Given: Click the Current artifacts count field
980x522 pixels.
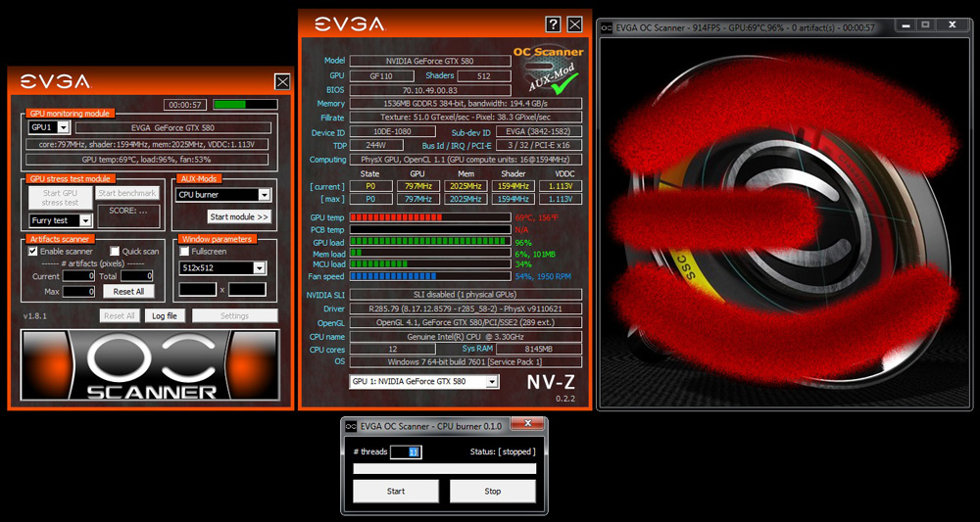Looking at the screenshot, I should [78, 275].
